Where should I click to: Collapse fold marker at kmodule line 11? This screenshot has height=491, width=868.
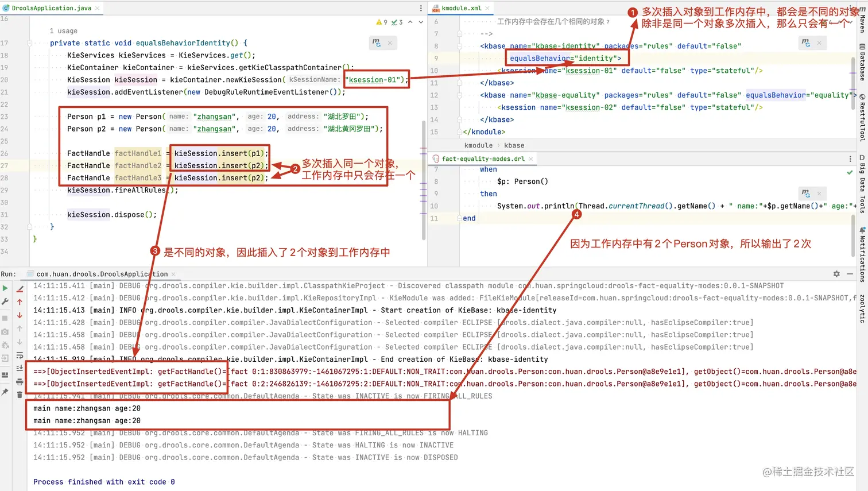click(459, 83)
